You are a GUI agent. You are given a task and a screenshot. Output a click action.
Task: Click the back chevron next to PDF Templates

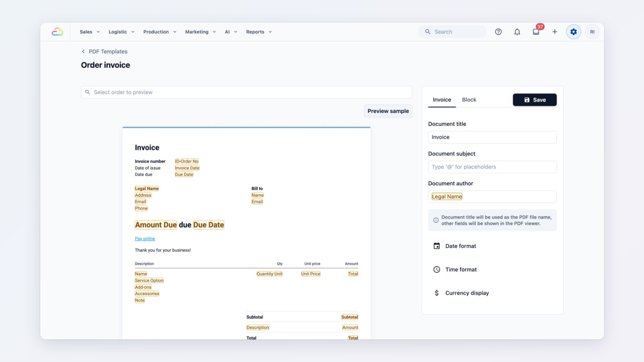click(83, 51)
